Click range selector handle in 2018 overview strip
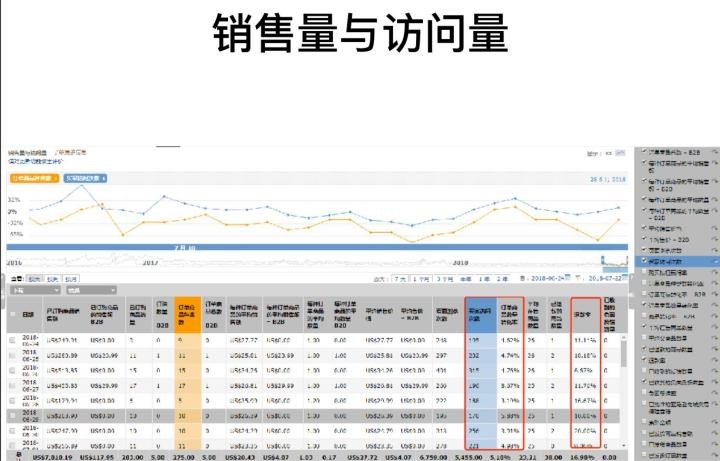The width and height of the screenshot is (720, 461). [602, 260]
